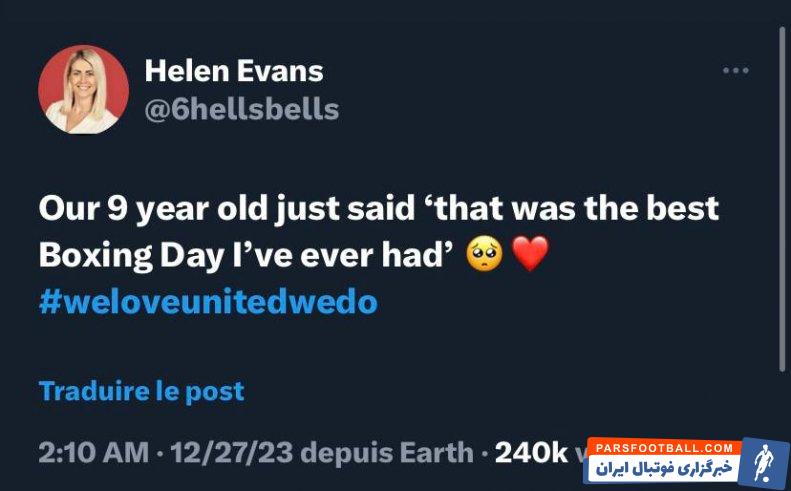The width and height of the screenshot is (791, 491).
Task: Click the Persian text in the watermark
Action: [x=666, y=468]
